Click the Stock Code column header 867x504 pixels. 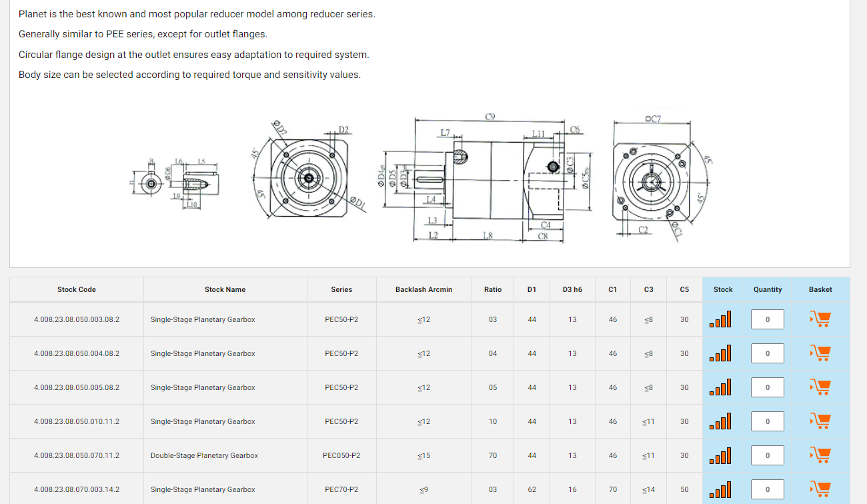(x=77, y=289)
